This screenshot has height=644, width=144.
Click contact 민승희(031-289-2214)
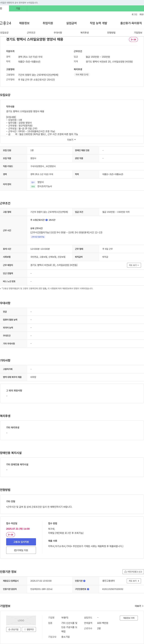click(x=41, y=589)
